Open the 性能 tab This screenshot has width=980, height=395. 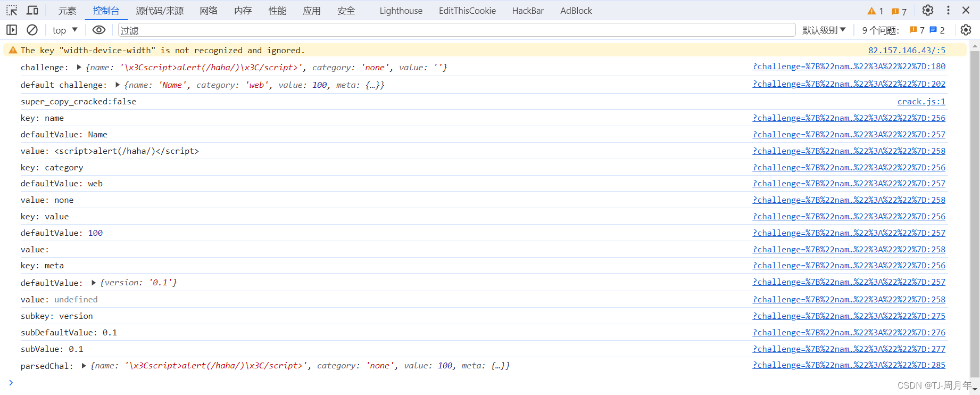click(277, 11)
